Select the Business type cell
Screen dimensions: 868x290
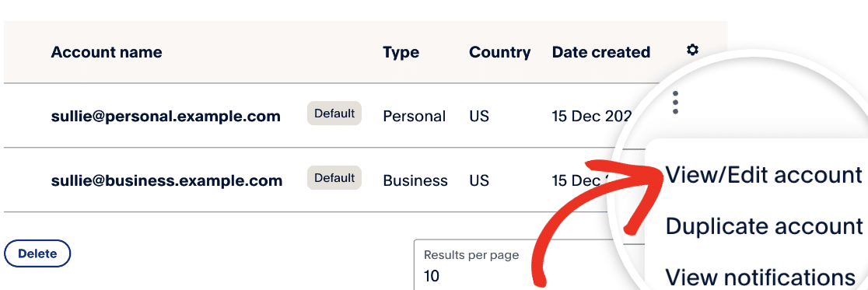coord(415,180)
